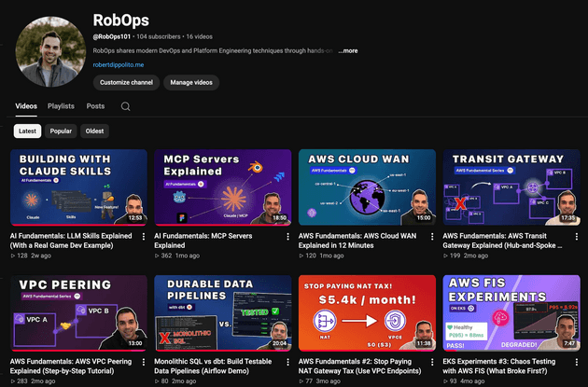The image size is (588, 387).
Task: Click the 17:35 duration badge
Action: [567, 217]
